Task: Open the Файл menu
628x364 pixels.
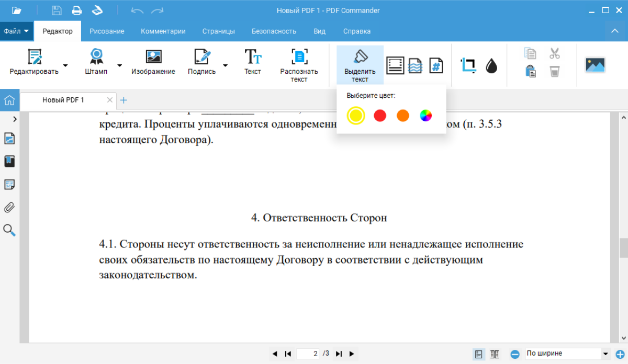Action: point(16,31)
